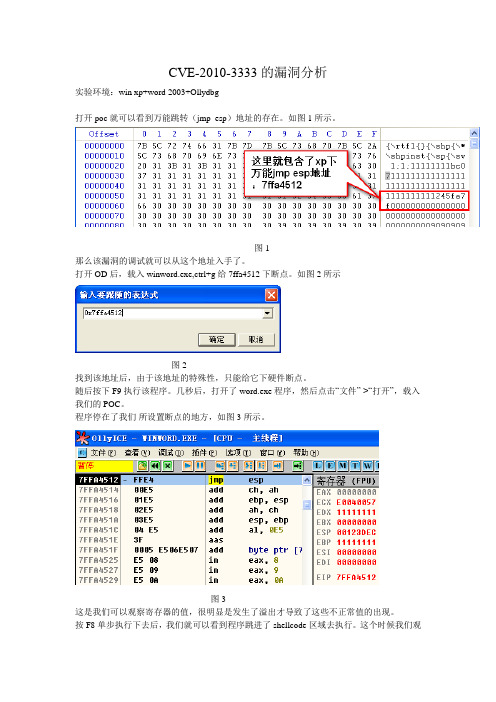This screenshot has height=702, width=496.
Task: Click offset 00000050 in hex editor
Action: (104, 196)
